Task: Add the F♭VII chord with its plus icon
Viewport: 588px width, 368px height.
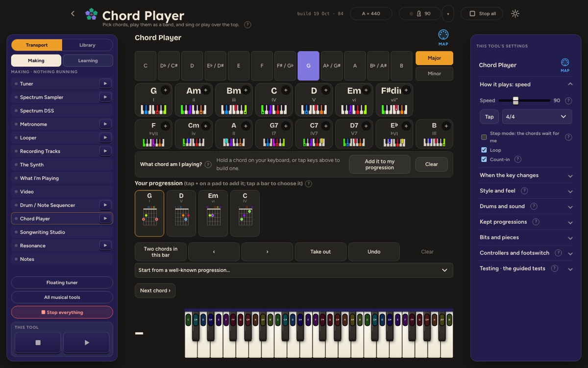Action: coord(165,126)
